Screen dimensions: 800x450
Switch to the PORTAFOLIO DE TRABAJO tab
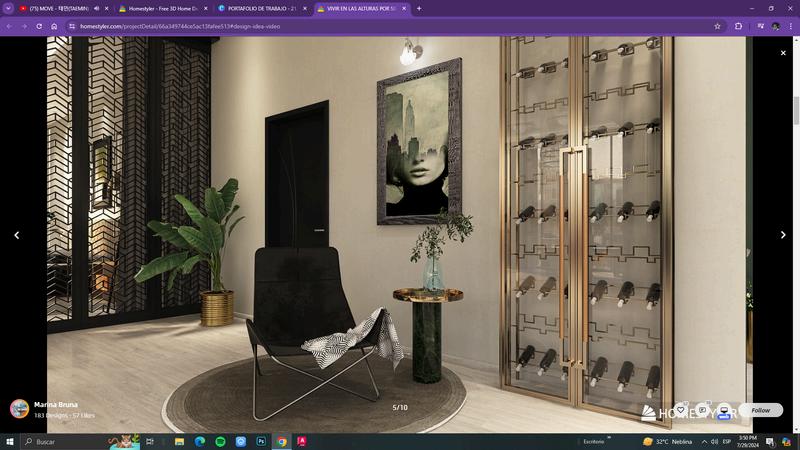click(x=258, y=9)
